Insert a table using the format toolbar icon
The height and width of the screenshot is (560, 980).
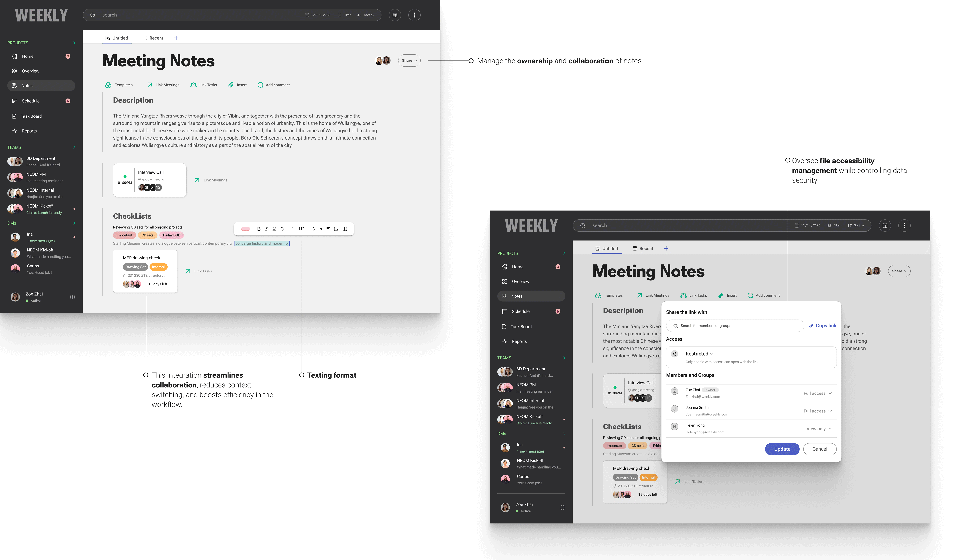[x=345, y=229]
